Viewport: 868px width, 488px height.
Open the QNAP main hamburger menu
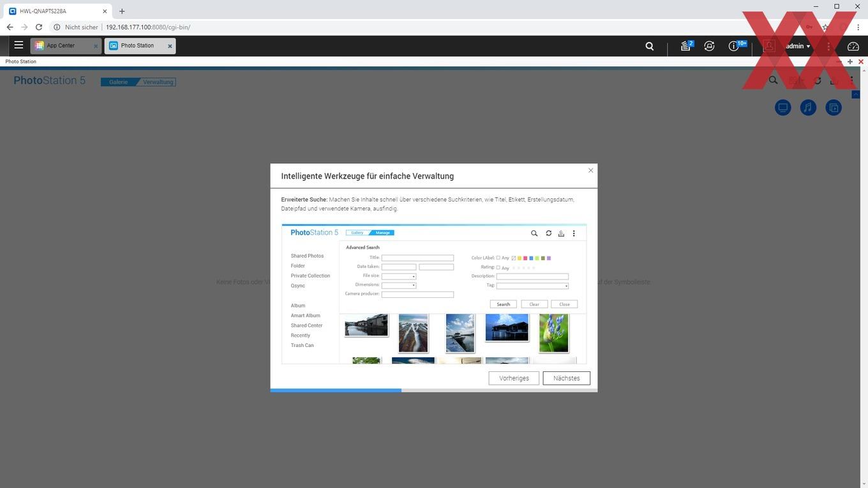(19, 45)
